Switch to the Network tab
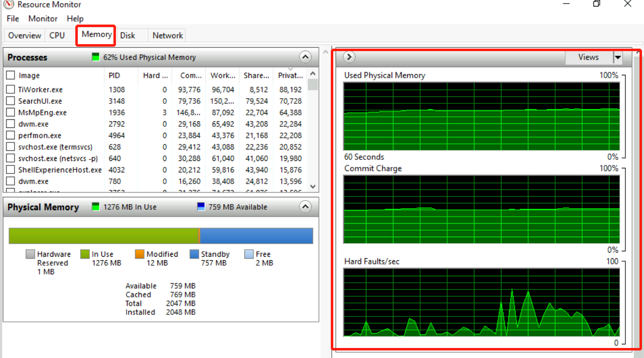This screenshot has width=644, height=358. pos(168,36)
